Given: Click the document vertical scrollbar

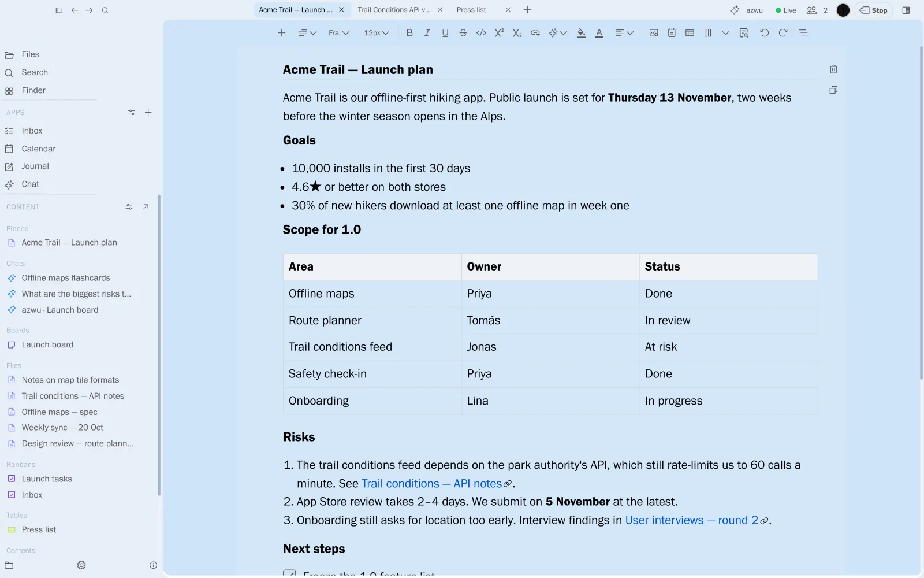Looking at the screenshot, I should click(x=921, y=214).
